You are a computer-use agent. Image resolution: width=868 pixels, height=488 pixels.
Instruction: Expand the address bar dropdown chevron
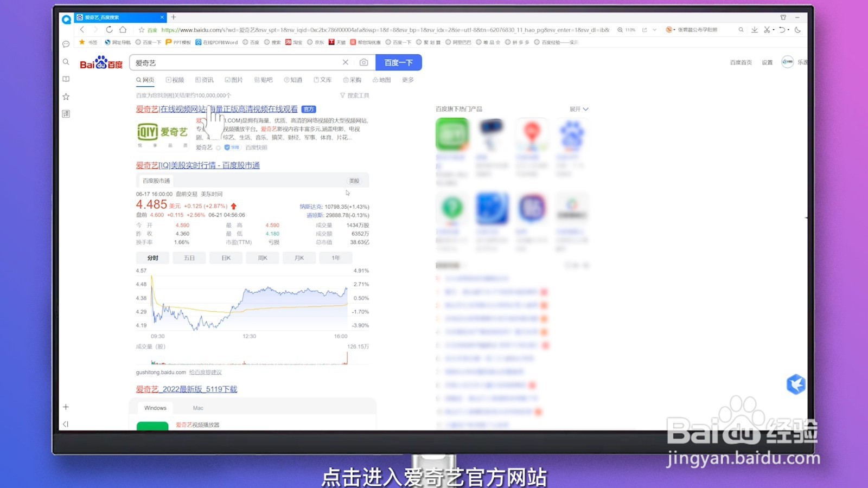(x=655, y=30)
